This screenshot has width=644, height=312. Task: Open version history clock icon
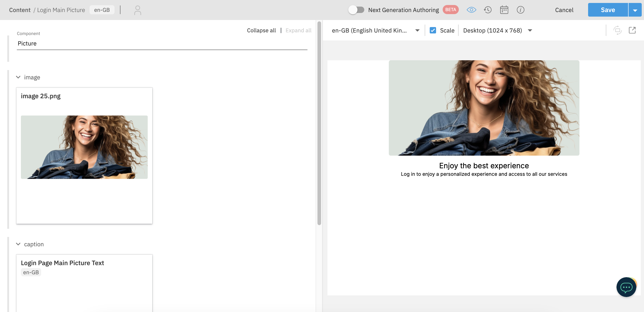tap(487, 10)
